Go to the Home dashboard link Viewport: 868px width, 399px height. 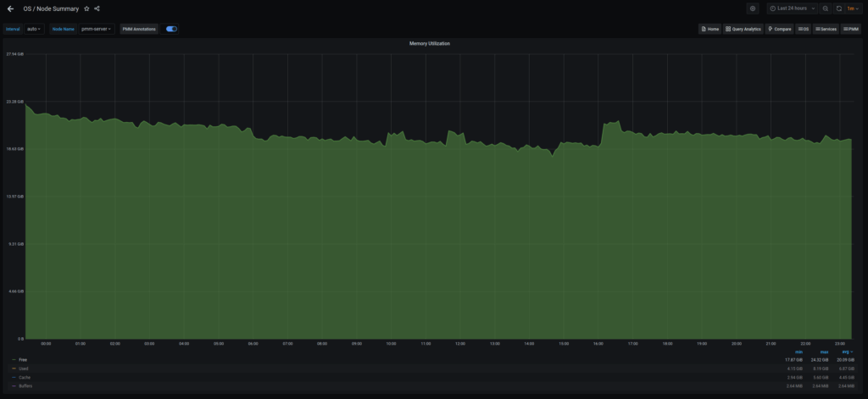[709, 29]
